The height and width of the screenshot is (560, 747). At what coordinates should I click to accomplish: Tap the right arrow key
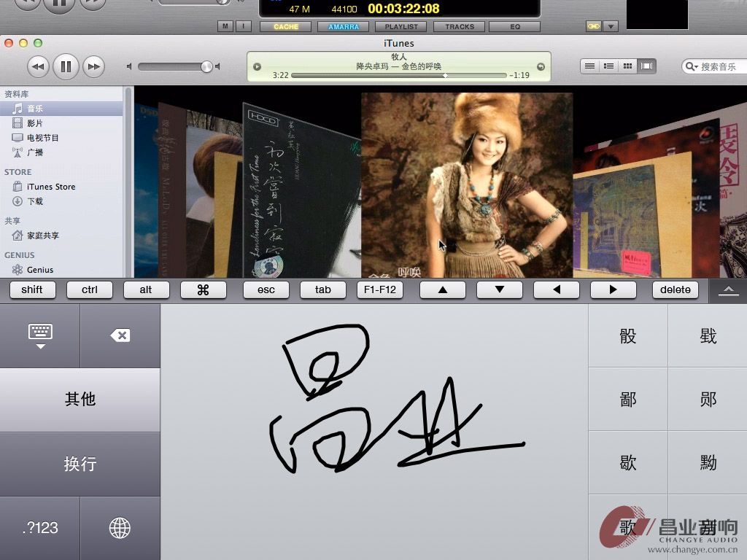613,289
